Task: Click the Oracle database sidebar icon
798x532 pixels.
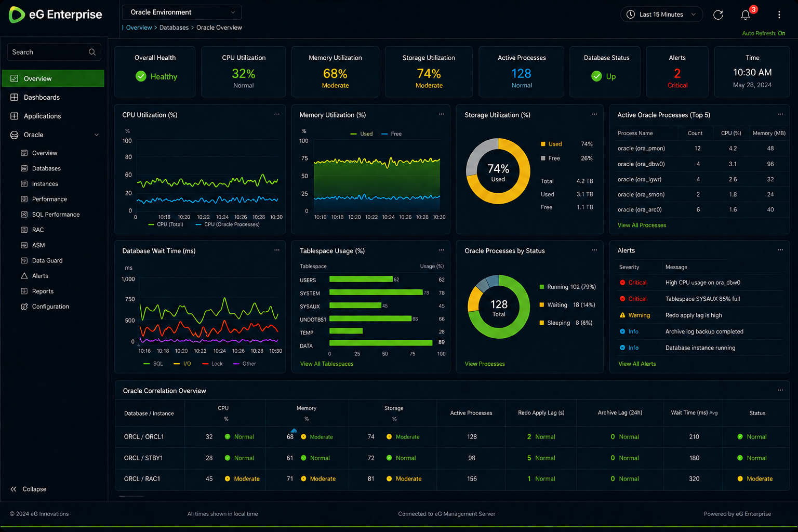Action: 15,135
